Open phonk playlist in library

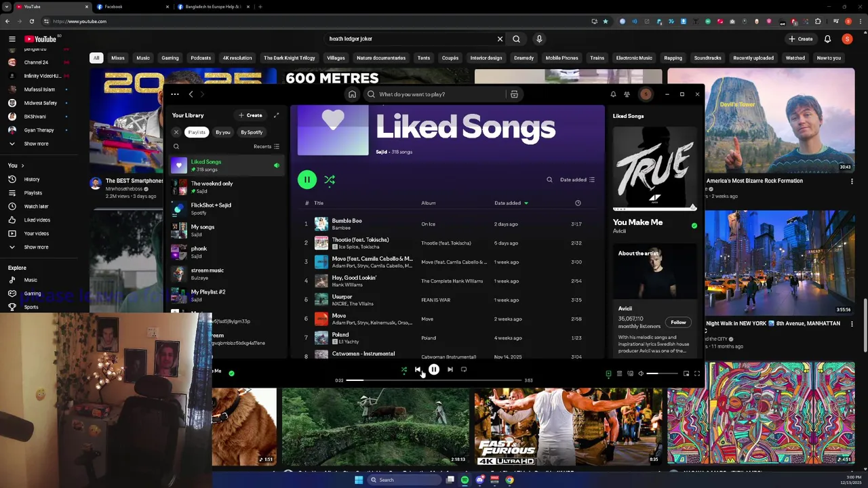pos(226,252)
